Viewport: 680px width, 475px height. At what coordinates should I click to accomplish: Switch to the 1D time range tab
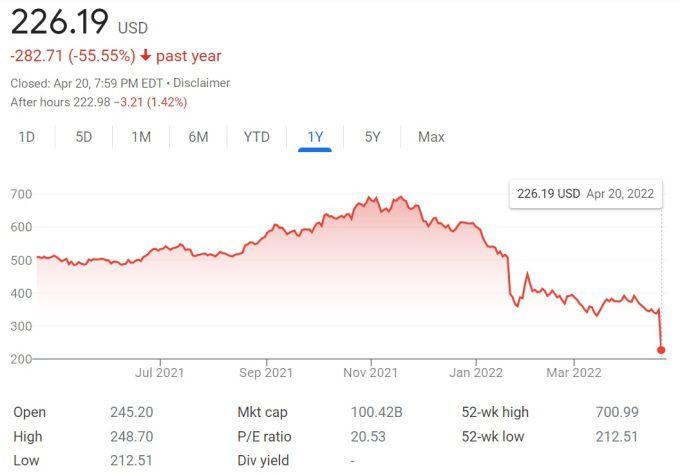coord(27,137)
